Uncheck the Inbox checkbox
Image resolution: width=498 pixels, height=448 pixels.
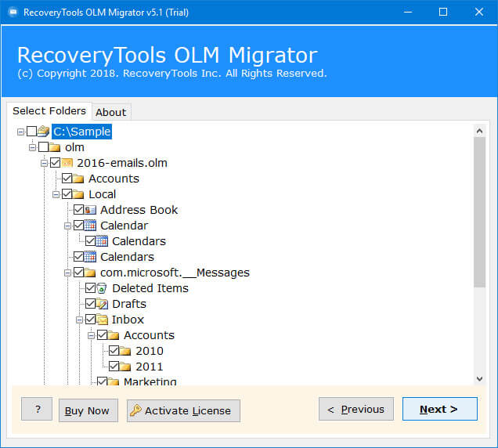coord(91,319)
